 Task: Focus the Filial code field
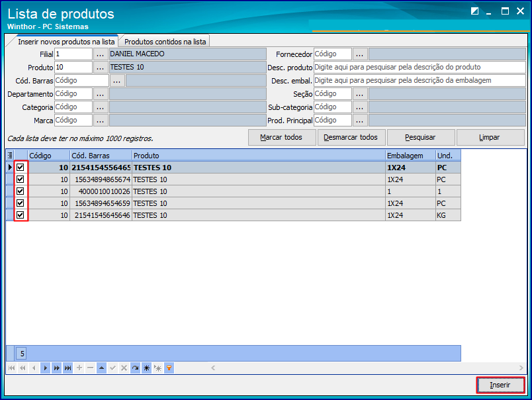[x=73, y=54]
